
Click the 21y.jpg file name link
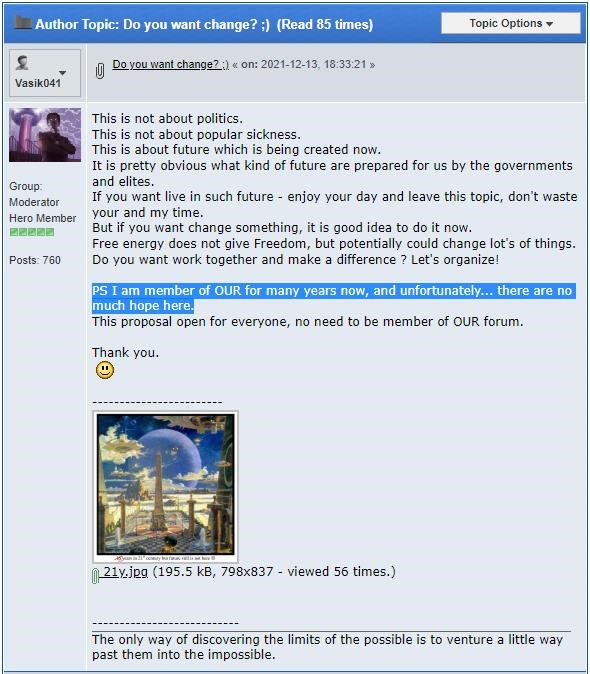click(125, 572)
